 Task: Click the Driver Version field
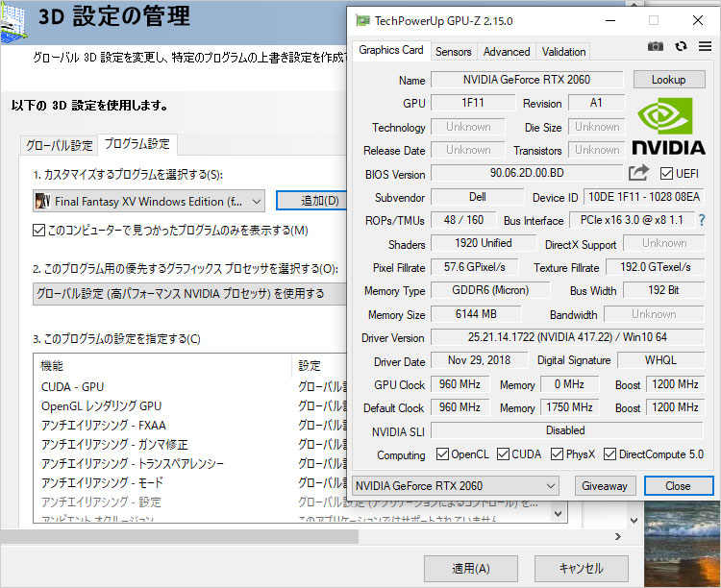coord(567,337)
